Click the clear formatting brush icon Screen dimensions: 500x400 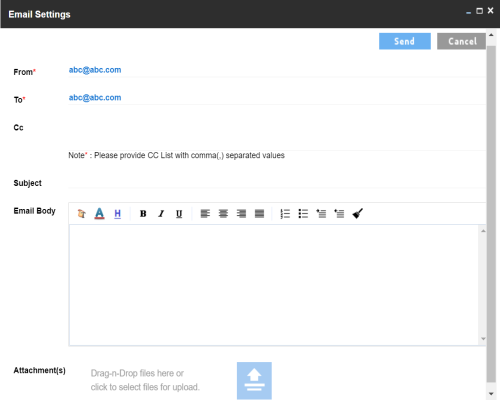357,213
